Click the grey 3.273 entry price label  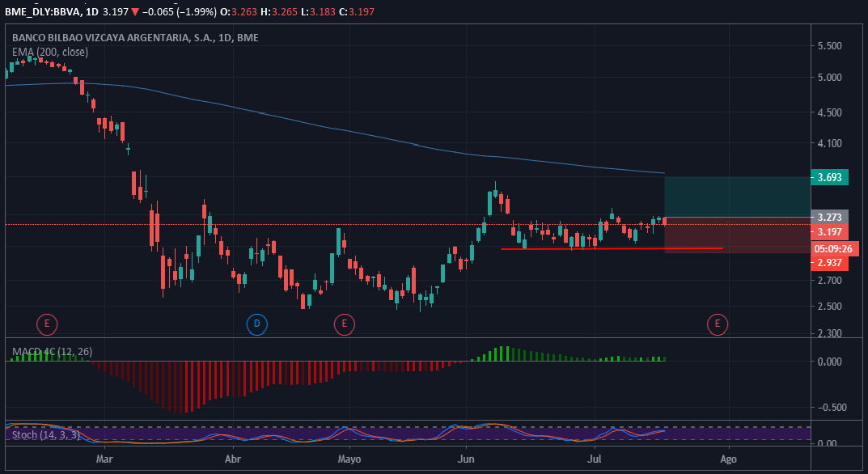831,218
